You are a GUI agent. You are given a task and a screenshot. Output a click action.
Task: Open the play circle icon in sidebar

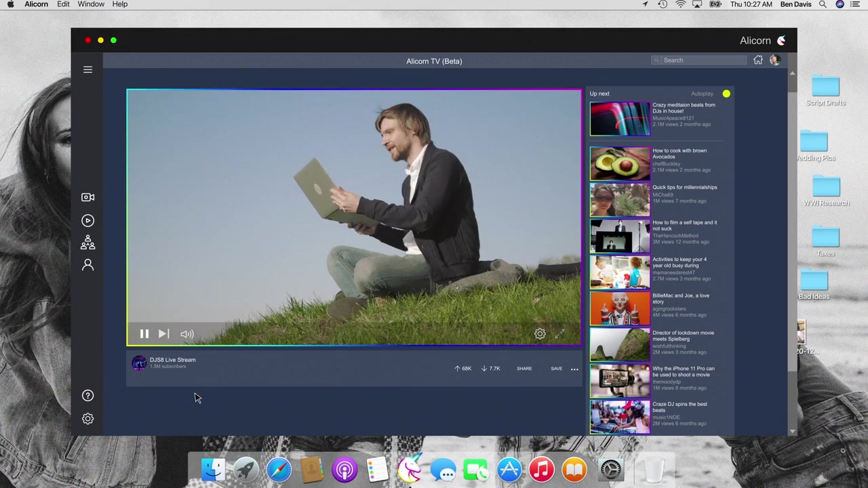click(x=87, y=220)
